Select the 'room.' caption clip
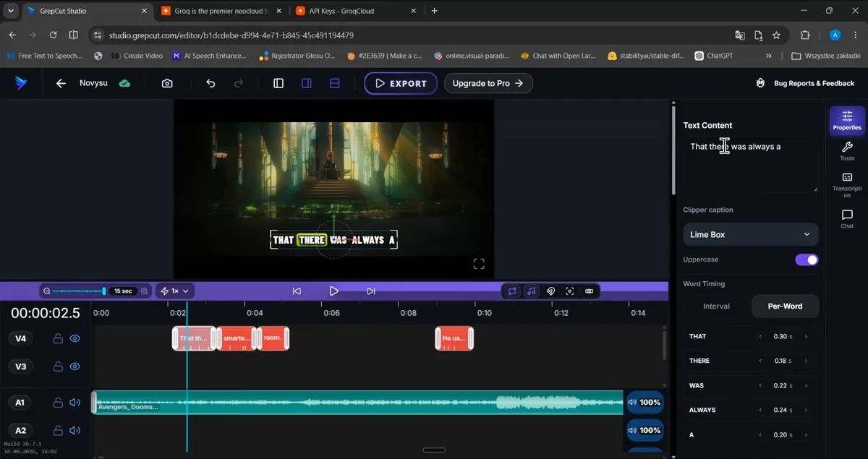 (273, 338)
